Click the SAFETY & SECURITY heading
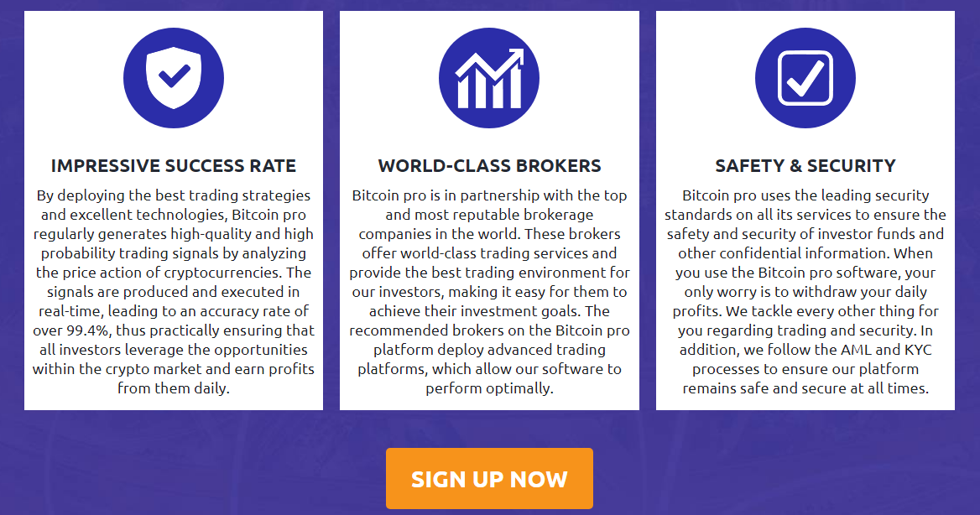 (x=805, y=165)
